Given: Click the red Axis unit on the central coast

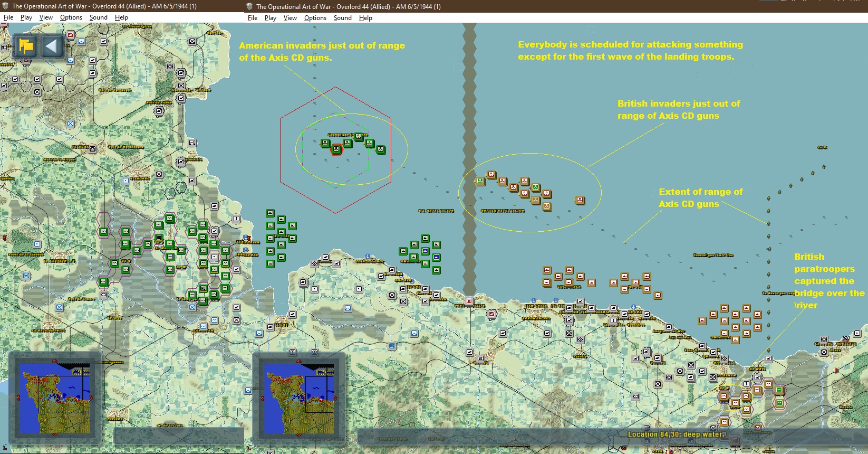Looking at the screenshot, I should tap(492, 314).
